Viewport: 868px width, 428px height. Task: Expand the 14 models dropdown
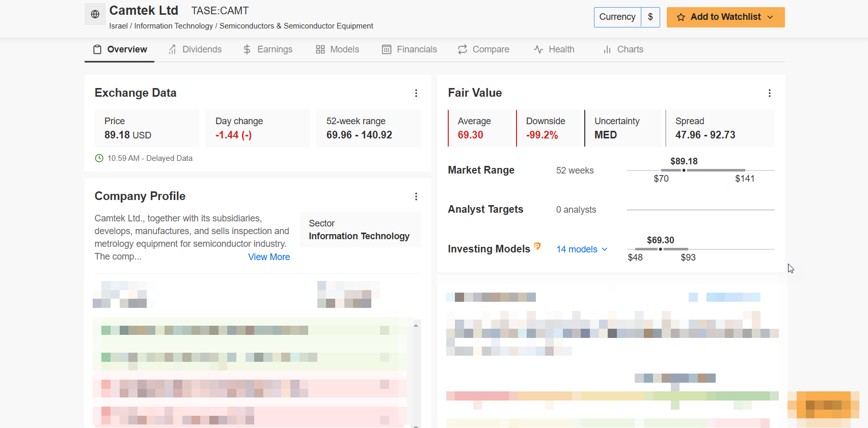[x=582, y=249]
